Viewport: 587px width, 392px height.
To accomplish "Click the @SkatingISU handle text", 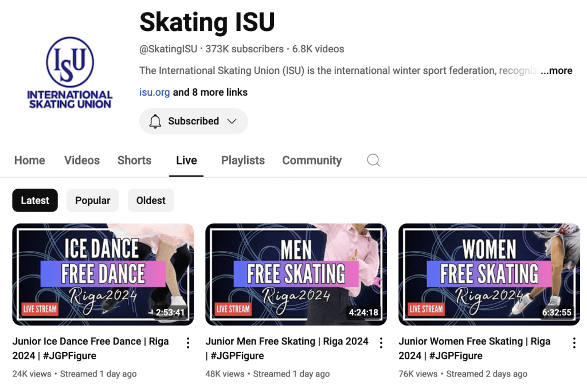I will point(168,49).
